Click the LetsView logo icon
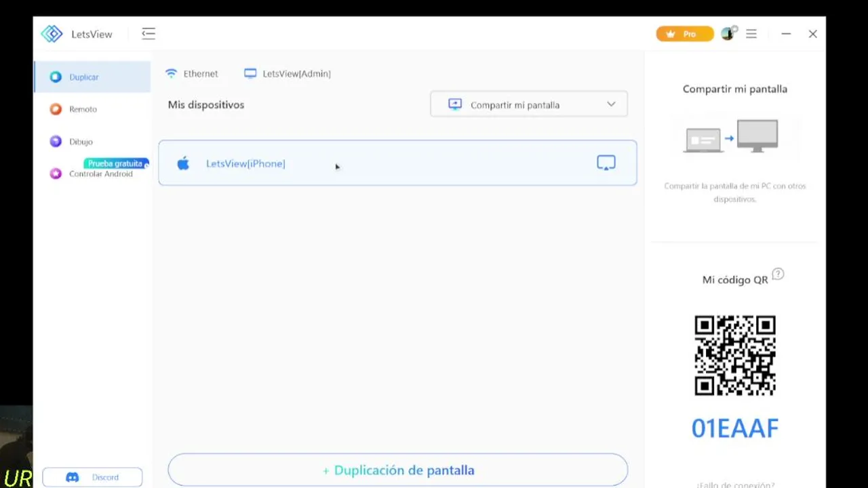Screen dimensions: 868x488 tap(52, 34)
